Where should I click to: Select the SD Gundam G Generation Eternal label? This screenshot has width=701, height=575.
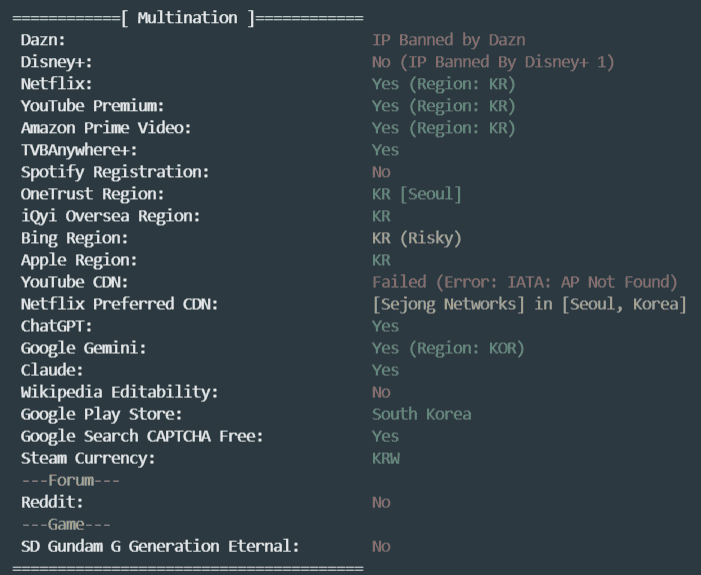[160, 546]
